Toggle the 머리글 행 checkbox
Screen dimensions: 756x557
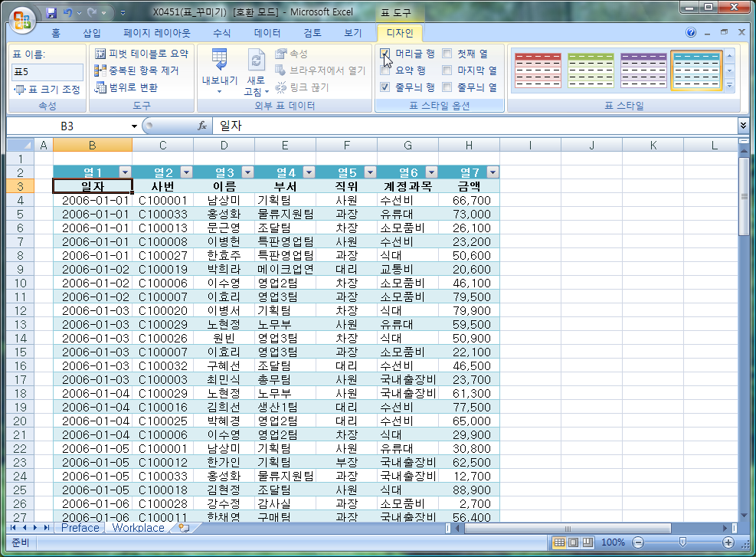pos(385,54)
